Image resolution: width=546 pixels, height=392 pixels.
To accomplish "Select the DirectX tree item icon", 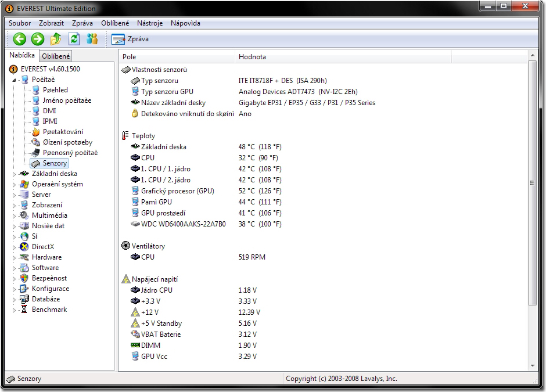I will pos(24,247).
